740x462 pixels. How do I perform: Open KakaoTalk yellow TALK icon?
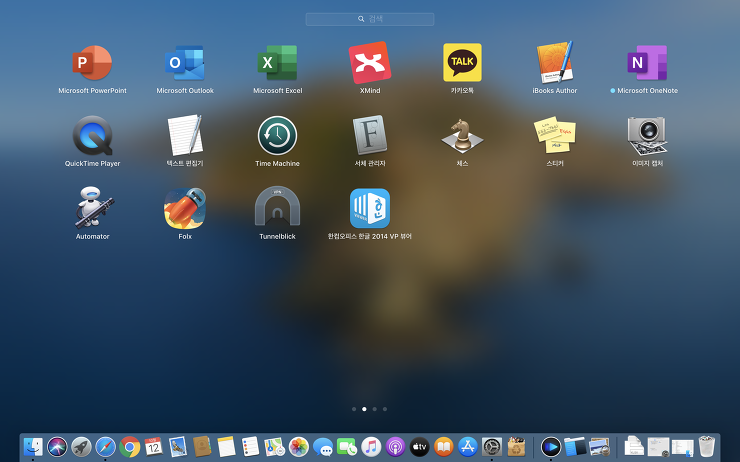click(x=462, y=63)
